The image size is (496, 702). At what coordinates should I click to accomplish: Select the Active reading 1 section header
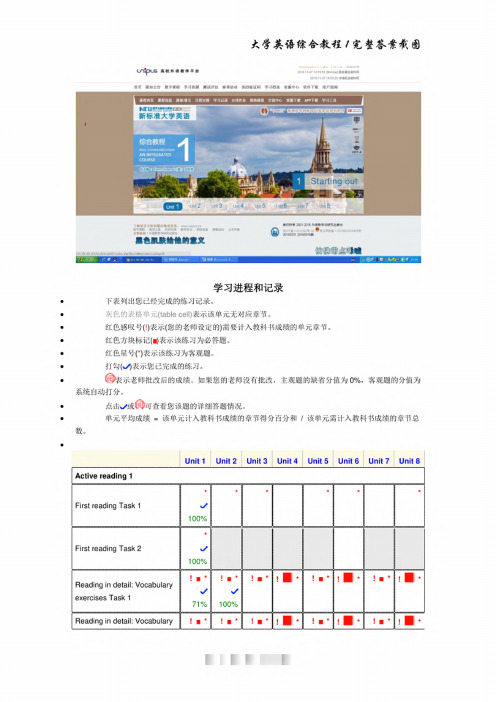pos(104,476)
